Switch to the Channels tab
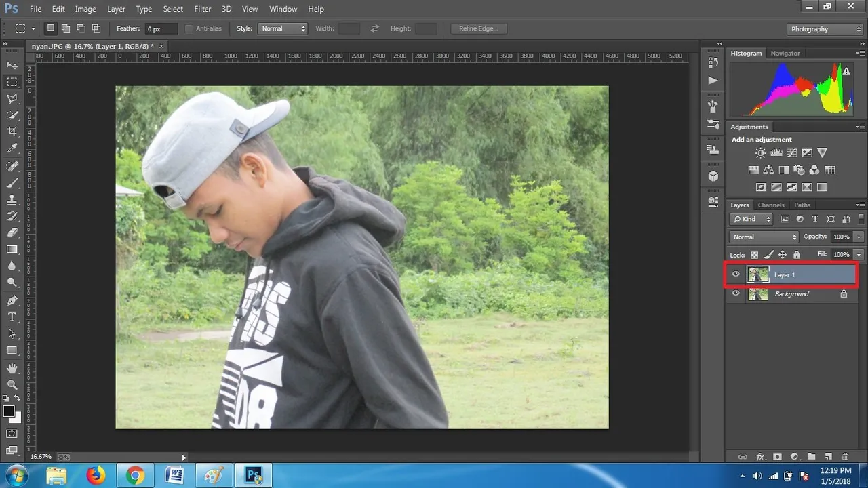Viewport: 868px width, 488px height. point(771,205)
